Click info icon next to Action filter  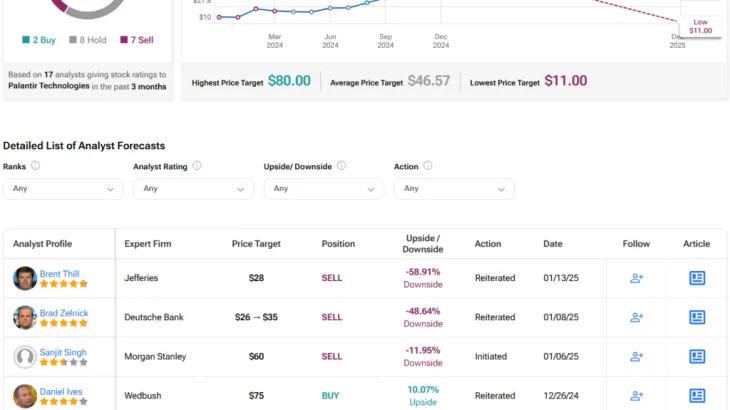(427, 166)
